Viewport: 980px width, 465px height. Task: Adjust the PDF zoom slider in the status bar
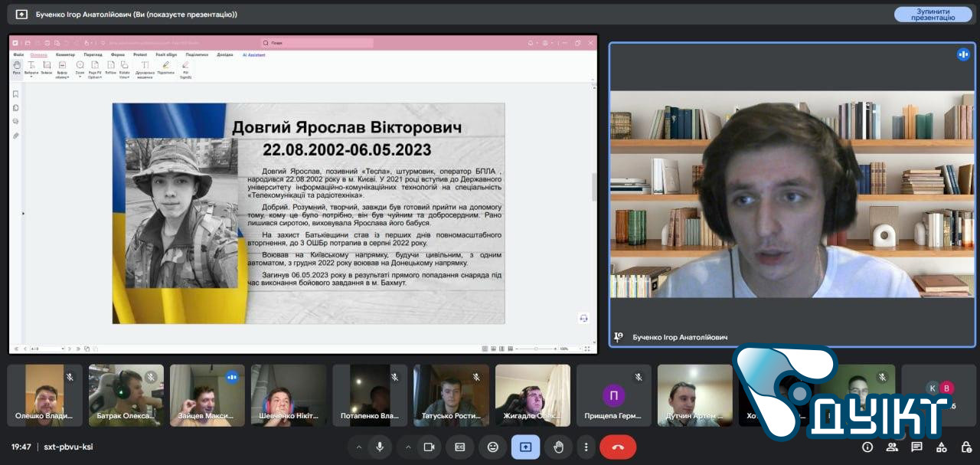click(x=536, y=349)
